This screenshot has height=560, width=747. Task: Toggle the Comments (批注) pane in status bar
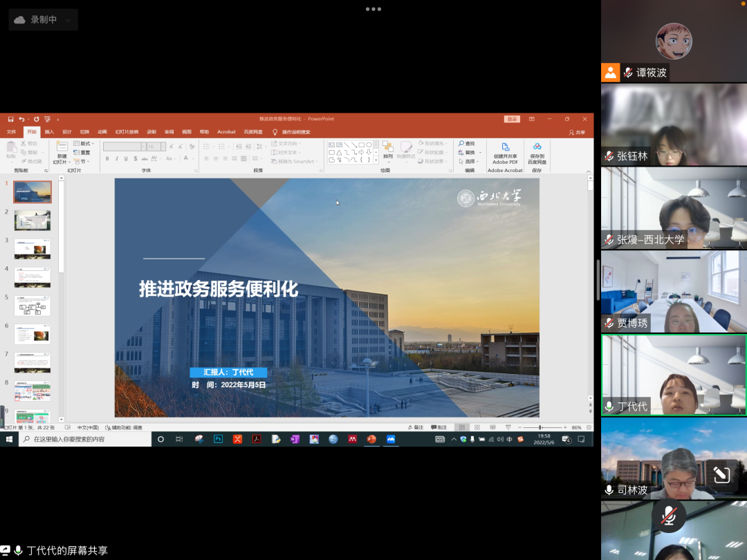point(439,427)
